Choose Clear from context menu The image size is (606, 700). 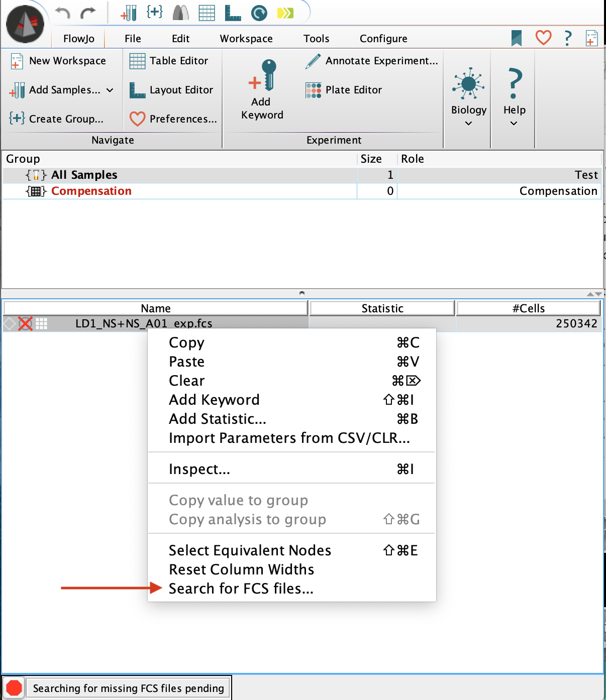pos(292,381)
